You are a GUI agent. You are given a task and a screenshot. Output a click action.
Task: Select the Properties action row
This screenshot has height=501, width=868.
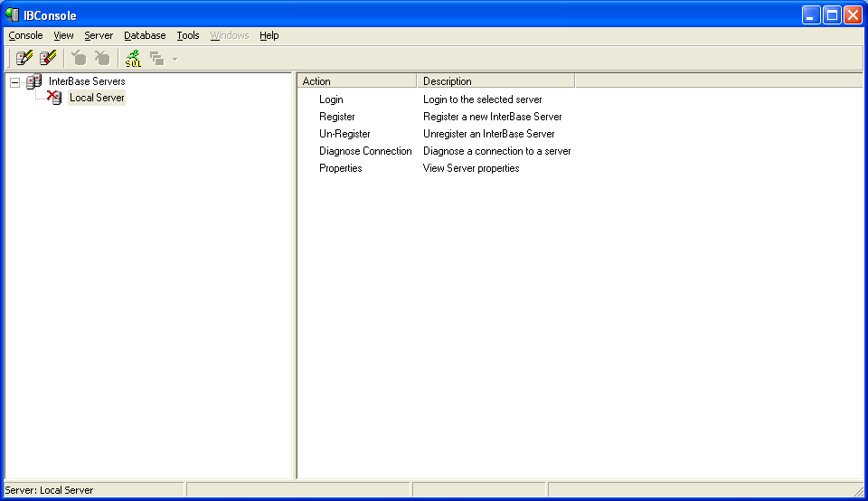[341, 168]
